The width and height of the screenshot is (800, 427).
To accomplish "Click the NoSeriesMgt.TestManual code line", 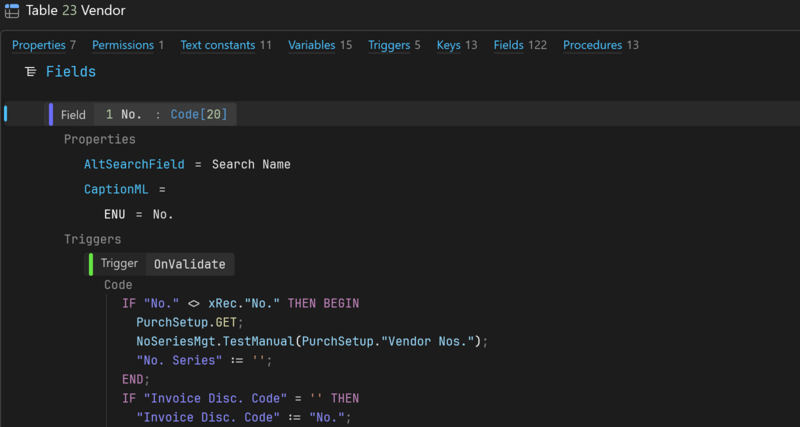I will [312, 341].
